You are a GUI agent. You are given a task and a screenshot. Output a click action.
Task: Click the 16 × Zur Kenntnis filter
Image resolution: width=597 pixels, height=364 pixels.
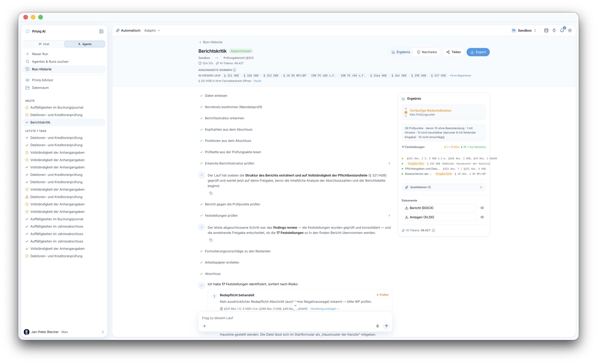473,147
